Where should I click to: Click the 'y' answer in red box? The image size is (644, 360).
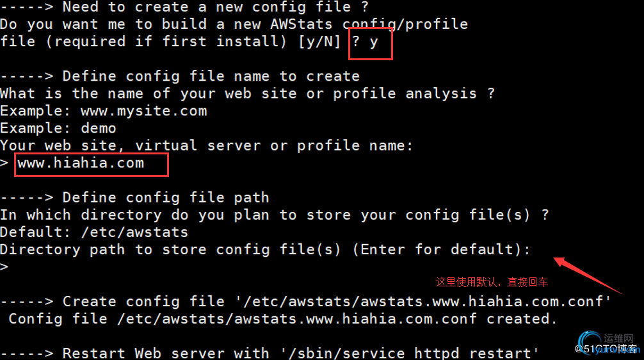point(373,42)
